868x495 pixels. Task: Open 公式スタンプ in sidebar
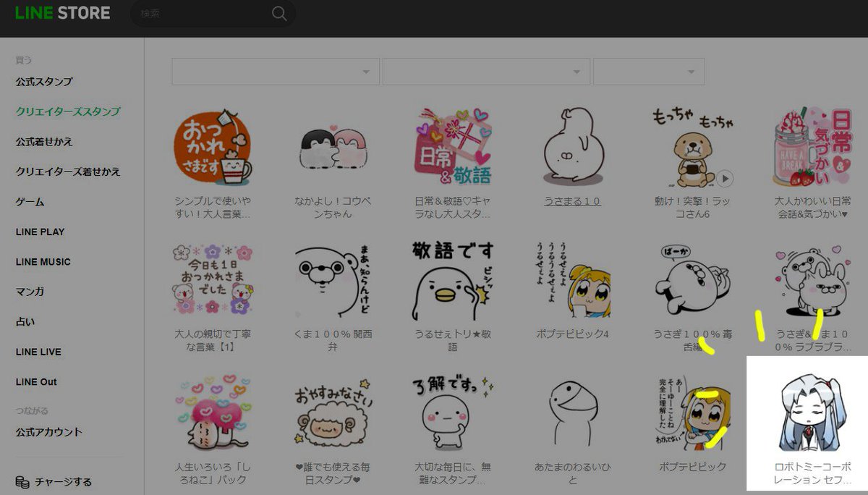[x=44, y=82]
